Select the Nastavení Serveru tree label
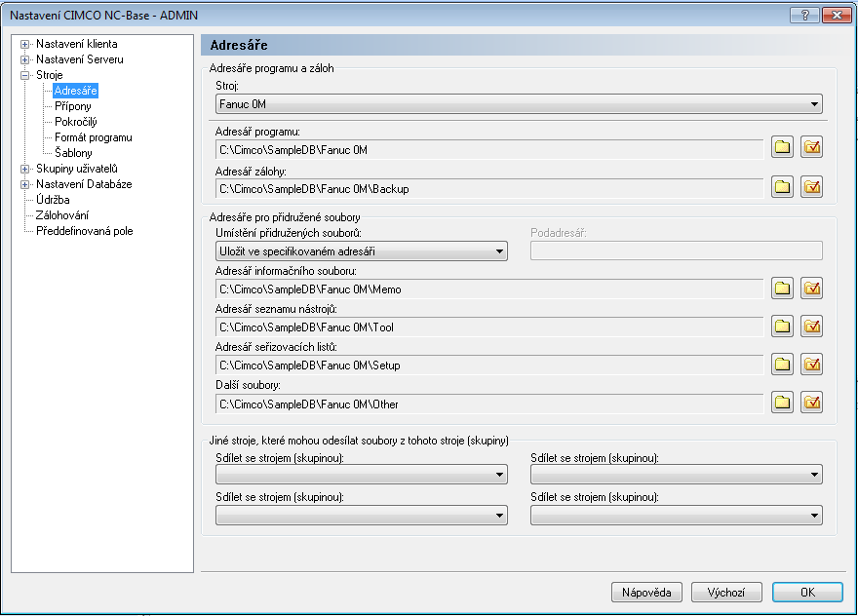Image resolution: width=858 pixels, height=616 pixels. click(79, 59)
